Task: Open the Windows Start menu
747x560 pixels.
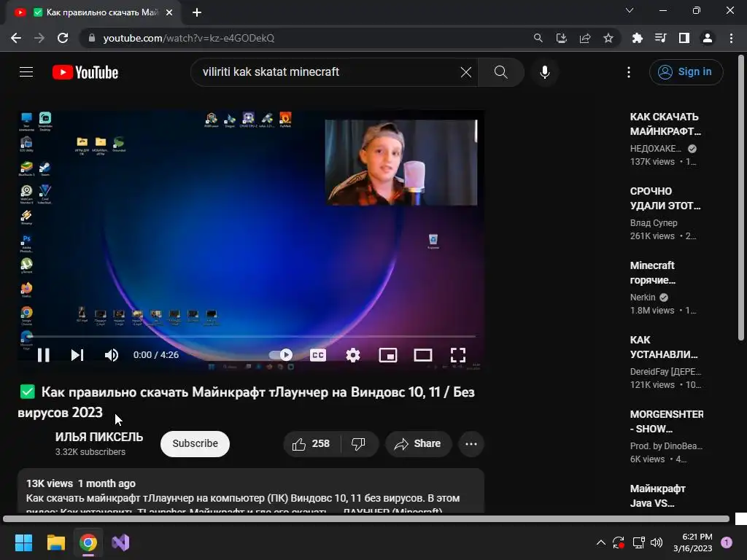Action: [23, 542]
